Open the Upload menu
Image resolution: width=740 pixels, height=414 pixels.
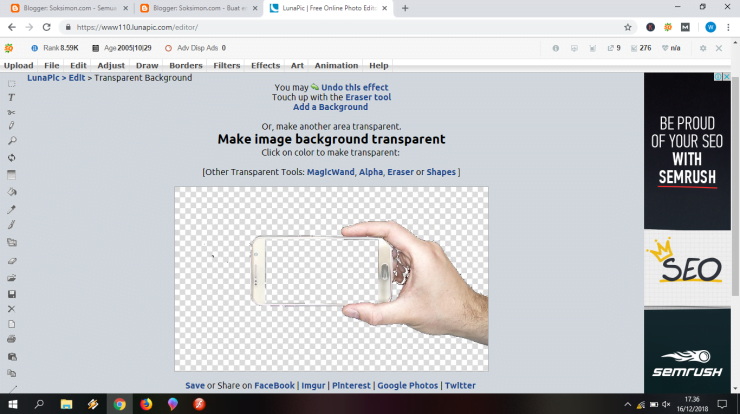point(18,66)
